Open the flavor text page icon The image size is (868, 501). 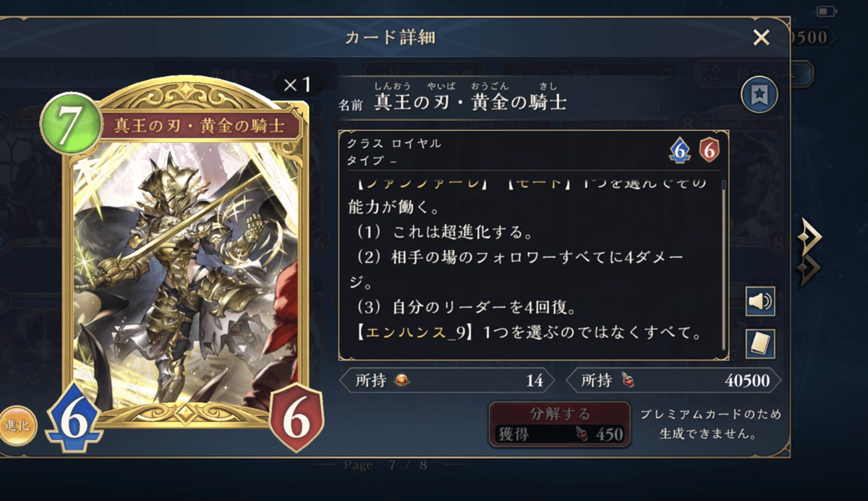760,344
